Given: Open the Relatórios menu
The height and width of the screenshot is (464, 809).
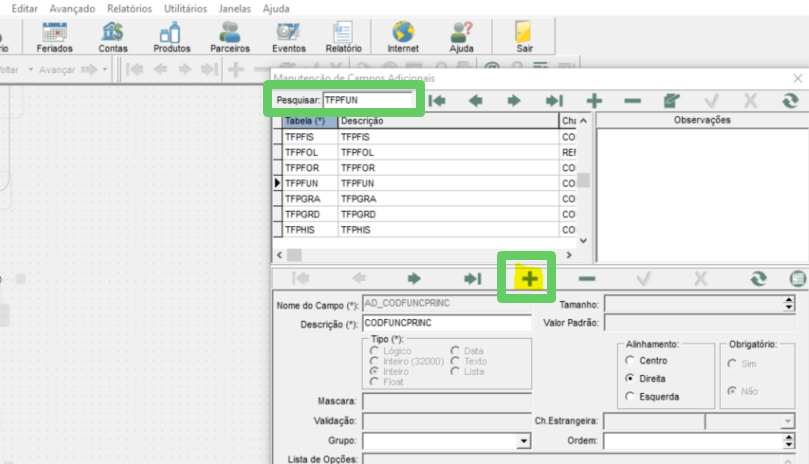Looking at the screenshot, I should click(130, 9).
